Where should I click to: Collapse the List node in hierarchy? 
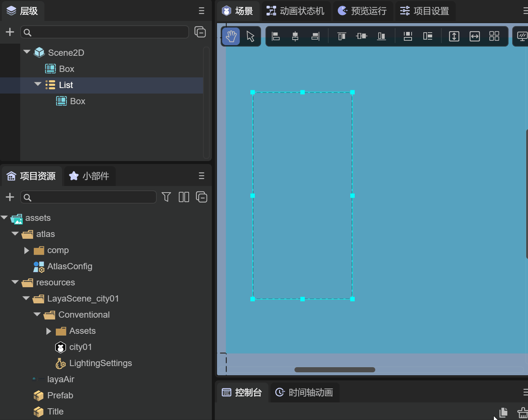coord(37,85)
